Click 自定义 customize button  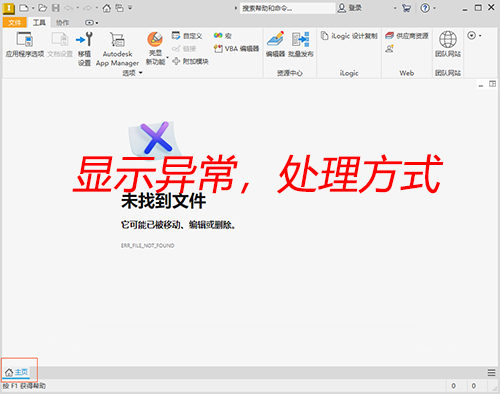pos(187,36)
